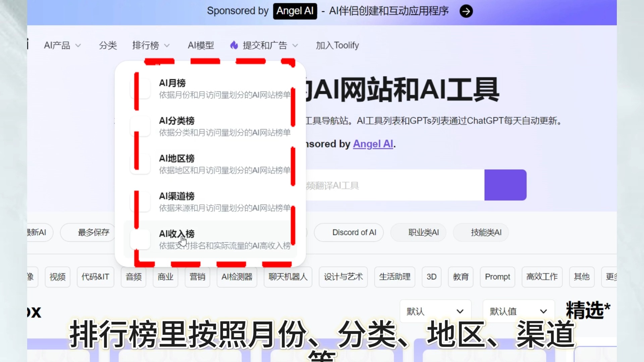This screenshot has height=362, width=644.
Task: Open the 分类 nav item
Action: (x=108, y=45)
